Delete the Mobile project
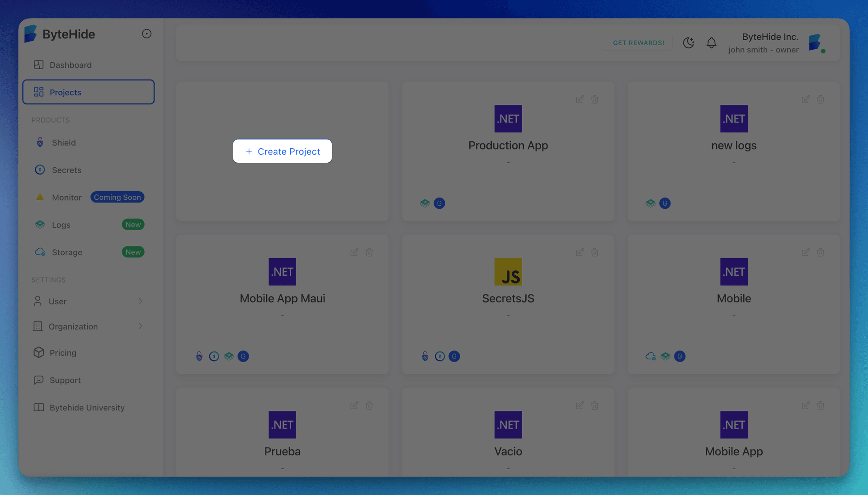 click(820, 252)
